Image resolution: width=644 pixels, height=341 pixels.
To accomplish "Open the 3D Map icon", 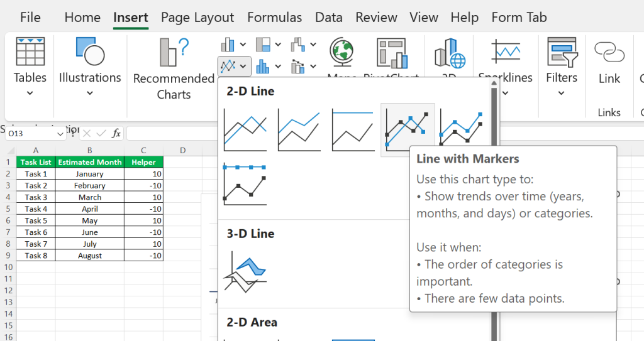I will (x=450, y=53).
